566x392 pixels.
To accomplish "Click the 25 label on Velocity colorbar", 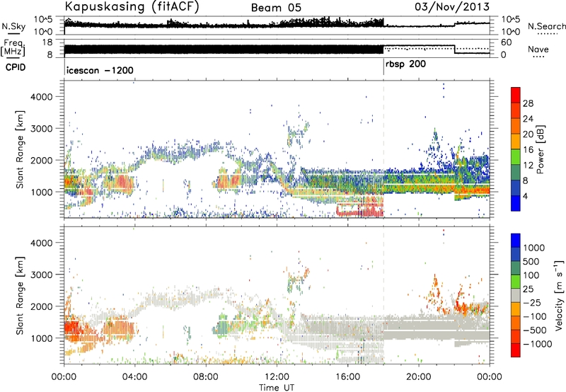I will point(528,289).
